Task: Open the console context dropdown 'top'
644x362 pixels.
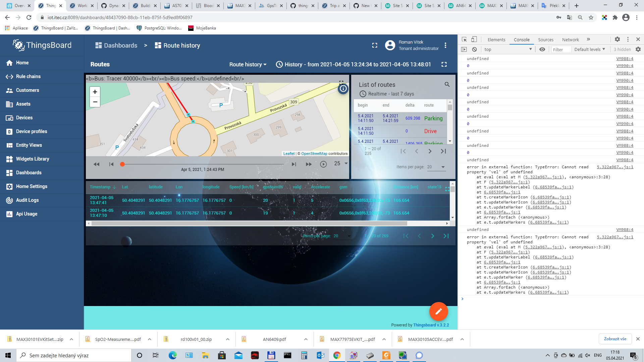Action: (508, 49)
